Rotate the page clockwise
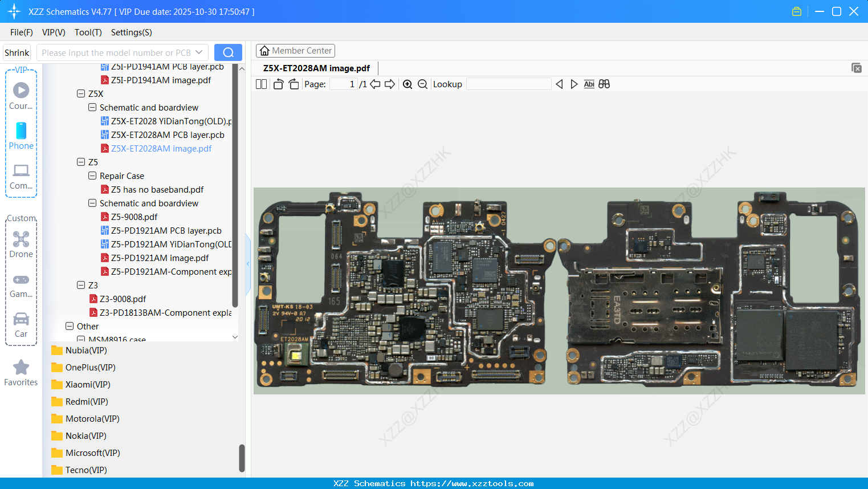The image size is (868, 489). click(x=294, y=84)
